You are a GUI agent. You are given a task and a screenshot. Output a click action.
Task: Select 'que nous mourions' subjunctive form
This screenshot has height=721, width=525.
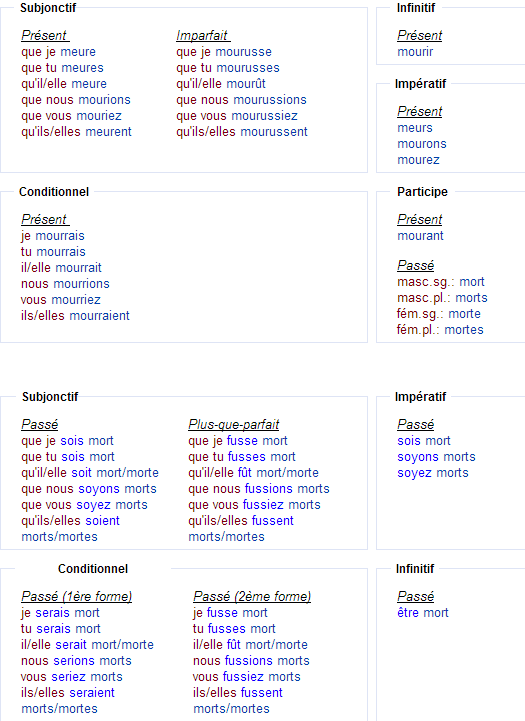click(x=76, y=100)
